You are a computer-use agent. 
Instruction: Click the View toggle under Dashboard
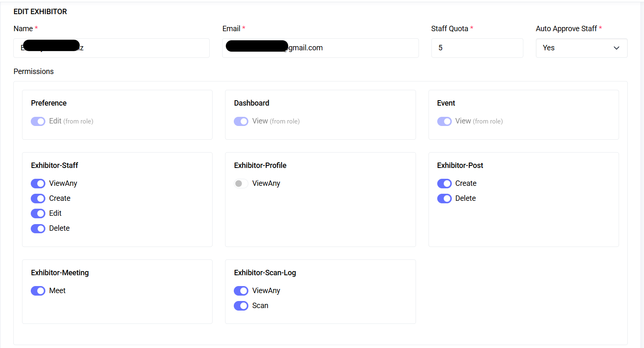pos(241,121)
